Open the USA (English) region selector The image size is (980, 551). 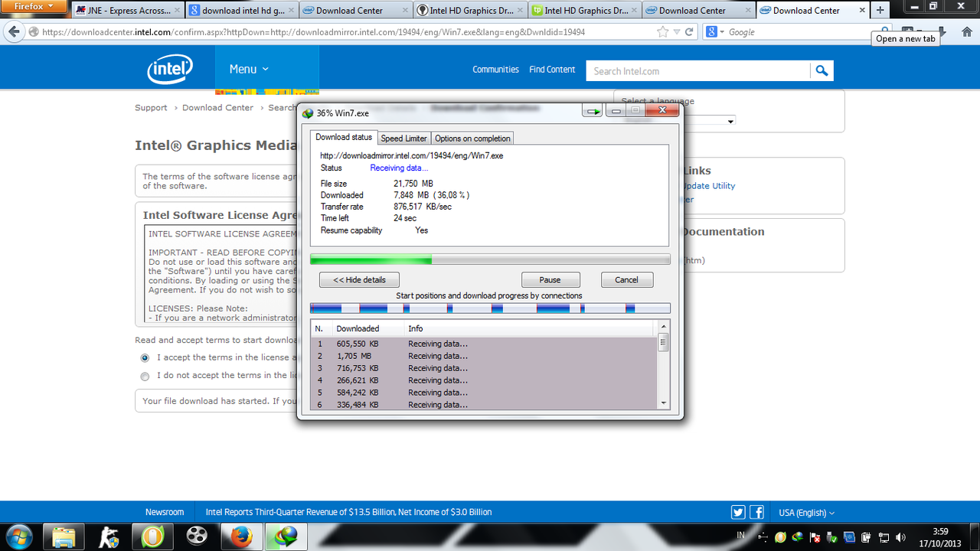806,513
